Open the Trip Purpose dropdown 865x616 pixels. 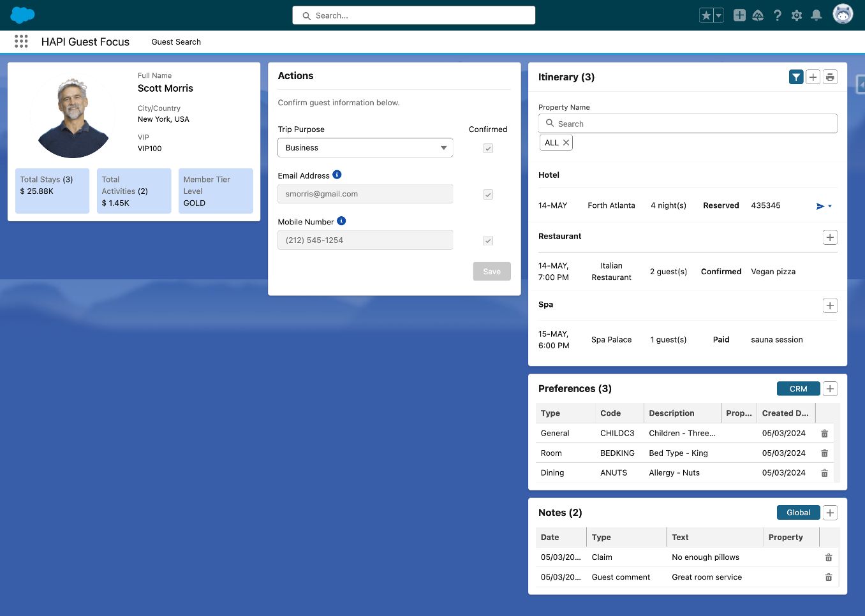point(365,148)
